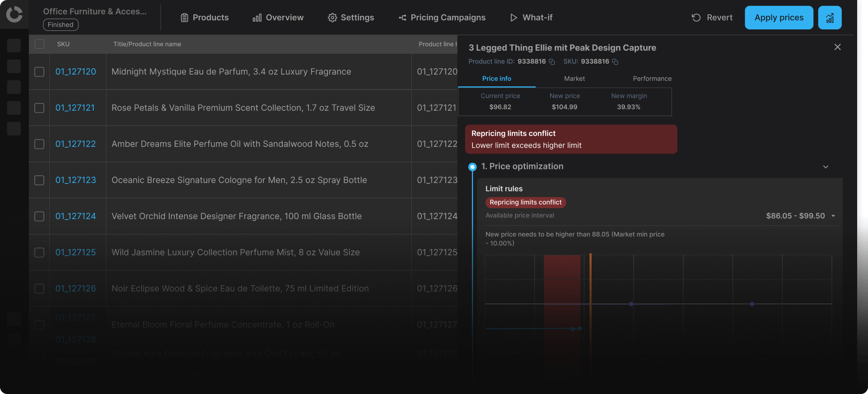Image resolution: width=868 pixels, height=394 pixels.
Task: Click the orange price marker on chart
Action: pyautogui.click(x=590, y=280)
